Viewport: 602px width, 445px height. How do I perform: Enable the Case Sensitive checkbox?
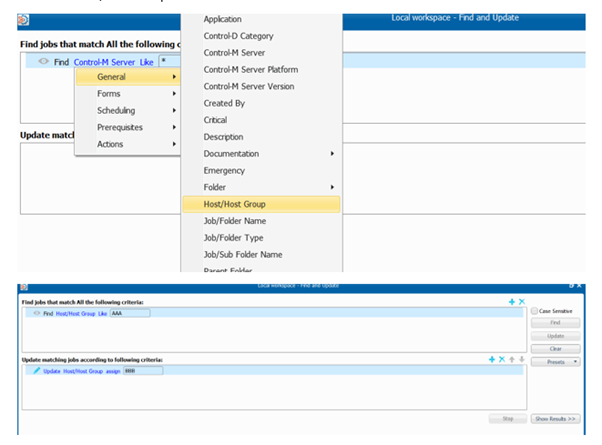click(x=534, y=311)
